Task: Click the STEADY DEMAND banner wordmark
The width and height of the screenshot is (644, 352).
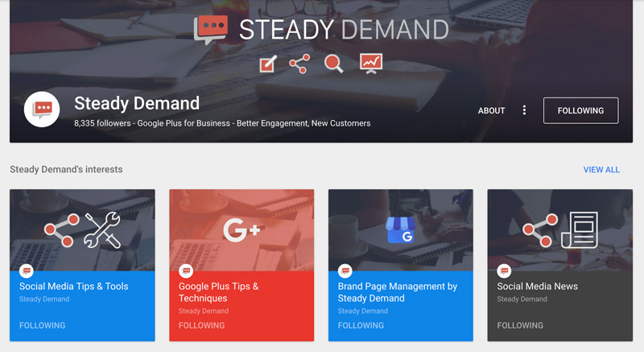Action: 344,30
